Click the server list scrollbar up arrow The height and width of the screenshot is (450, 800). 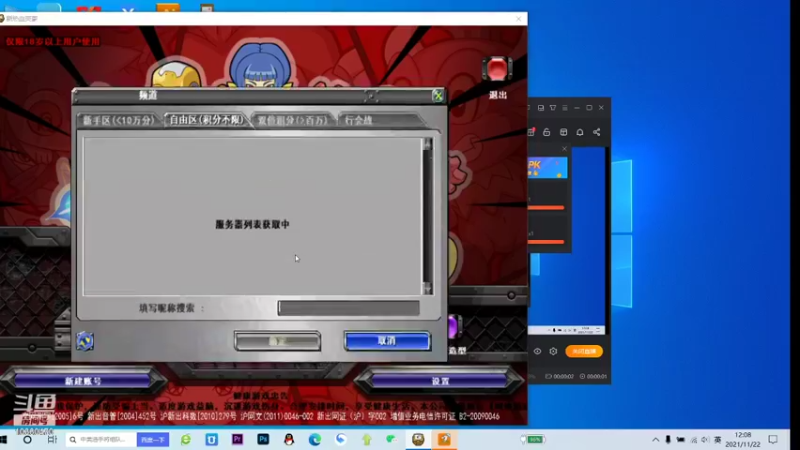[x=428, y=144]
